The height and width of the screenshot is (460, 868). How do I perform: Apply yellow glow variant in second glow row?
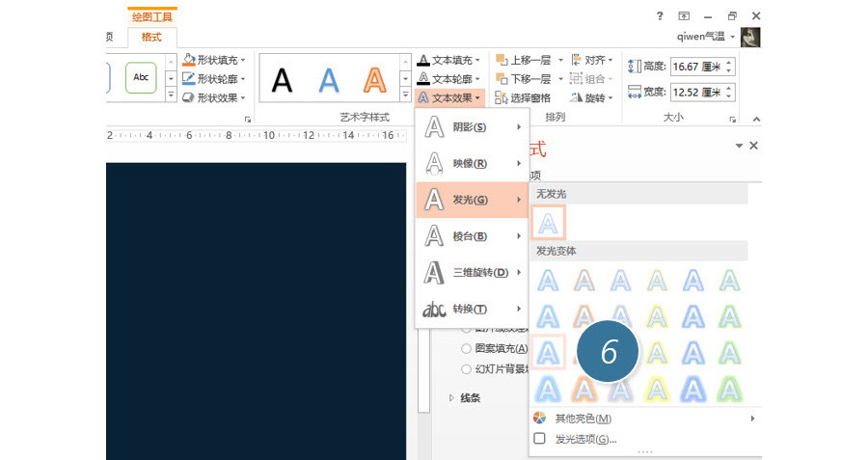[657, 317]
